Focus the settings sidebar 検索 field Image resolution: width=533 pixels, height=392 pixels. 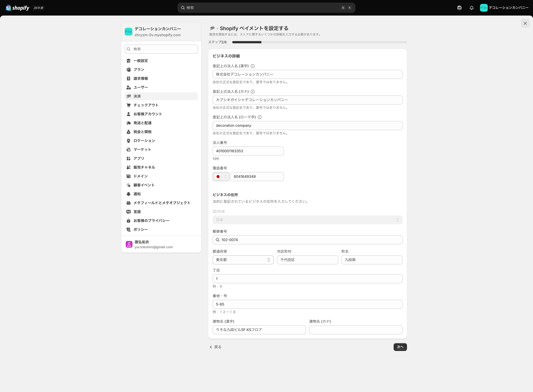[x=161, y=49]
